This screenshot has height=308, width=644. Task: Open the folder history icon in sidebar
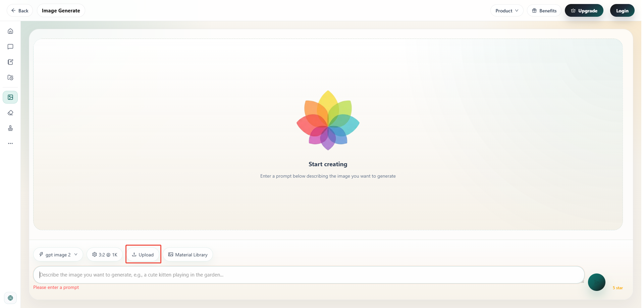(10, 77)
